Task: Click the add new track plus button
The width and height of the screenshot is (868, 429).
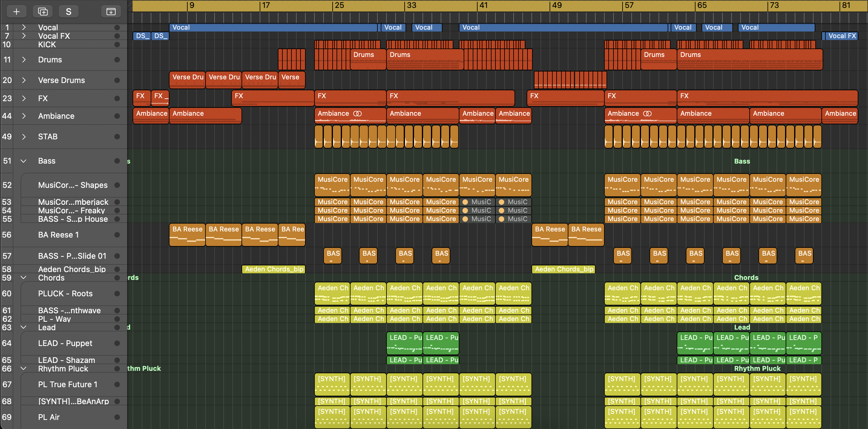Action: click(x=16, y=12)
